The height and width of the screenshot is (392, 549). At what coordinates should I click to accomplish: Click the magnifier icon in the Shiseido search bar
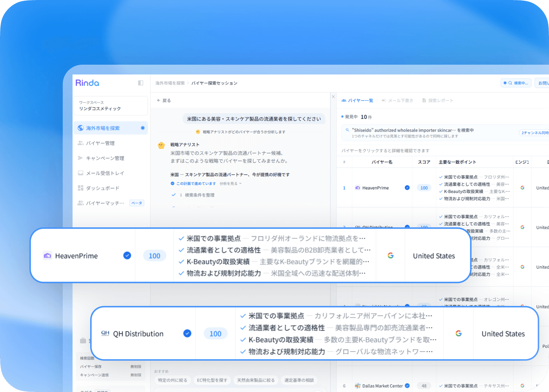click(x=347, y=130)
